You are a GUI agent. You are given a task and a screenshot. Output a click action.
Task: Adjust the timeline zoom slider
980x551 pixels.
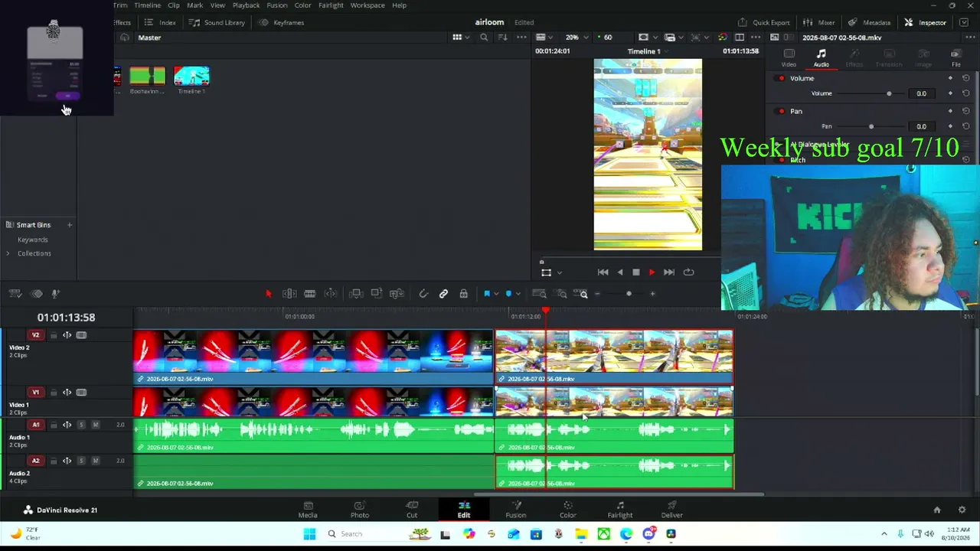(x=629, y=294)
